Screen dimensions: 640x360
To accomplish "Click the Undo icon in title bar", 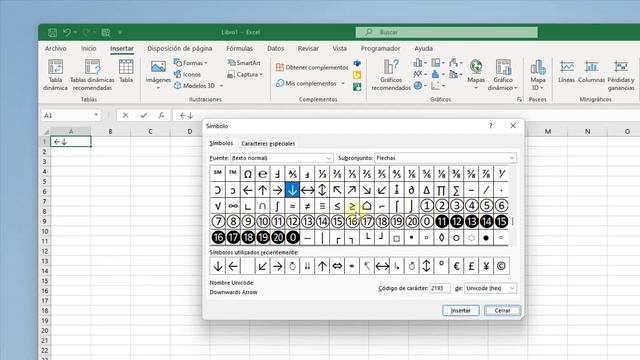I will tap(67, 32).
